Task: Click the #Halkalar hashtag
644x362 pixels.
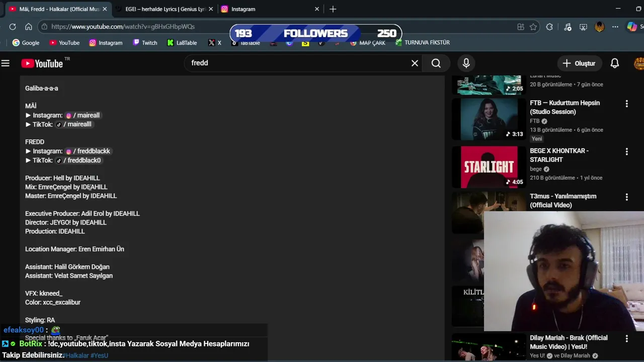Action: click(x=76, y=355)
